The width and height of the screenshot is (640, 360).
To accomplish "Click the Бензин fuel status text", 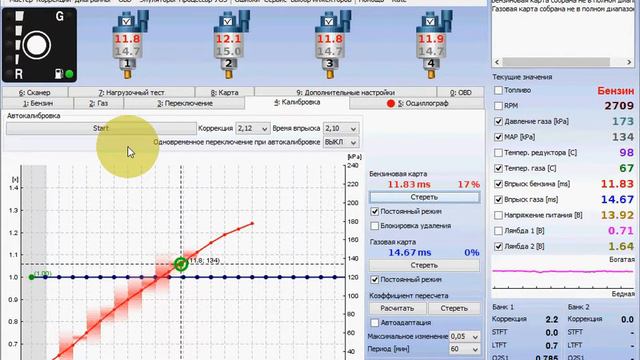I will pyautogui.click(x=616, y=91).
